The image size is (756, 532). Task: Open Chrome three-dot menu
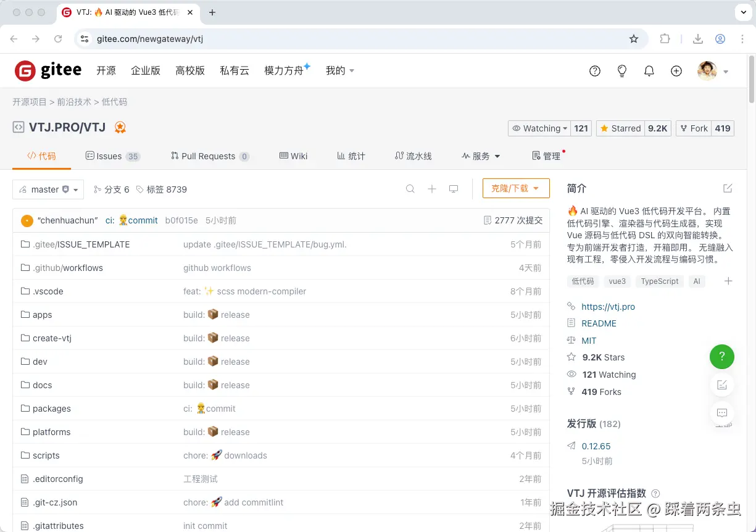742,39
